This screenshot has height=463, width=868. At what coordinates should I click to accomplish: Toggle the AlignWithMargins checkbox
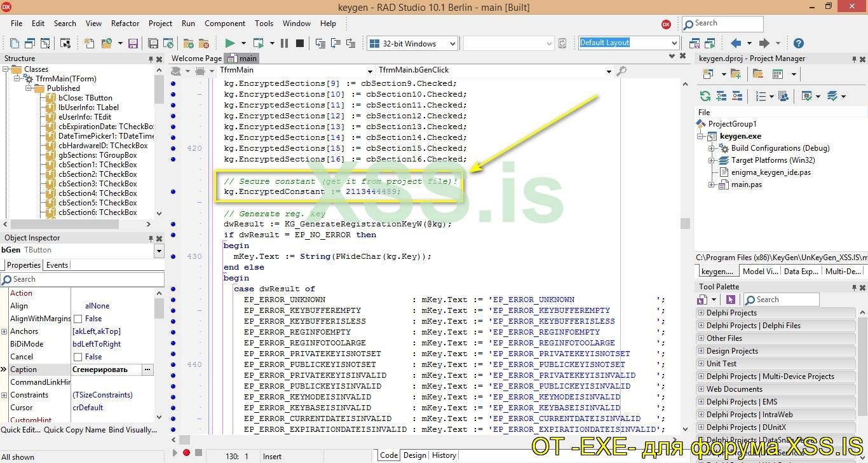pyautogui.click(x=78, y=319)
